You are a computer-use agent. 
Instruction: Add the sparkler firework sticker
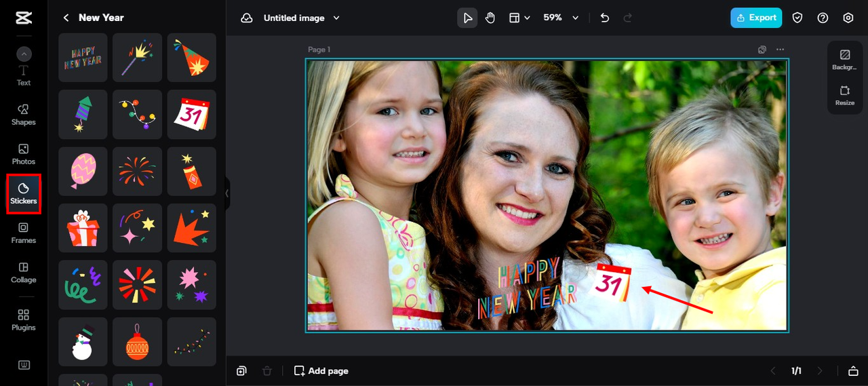click(137, 58)
